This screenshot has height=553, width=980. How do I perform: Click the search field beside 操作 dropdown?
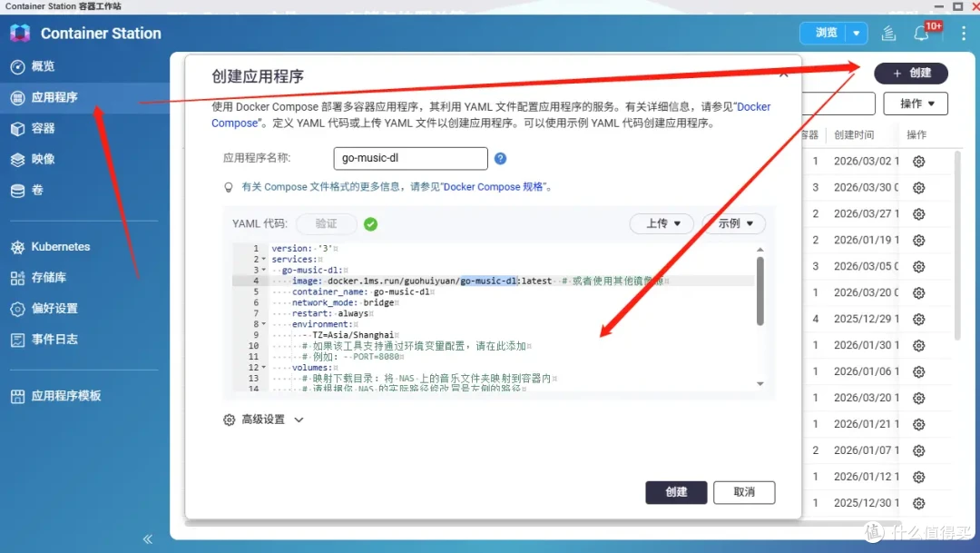(838, 104)
